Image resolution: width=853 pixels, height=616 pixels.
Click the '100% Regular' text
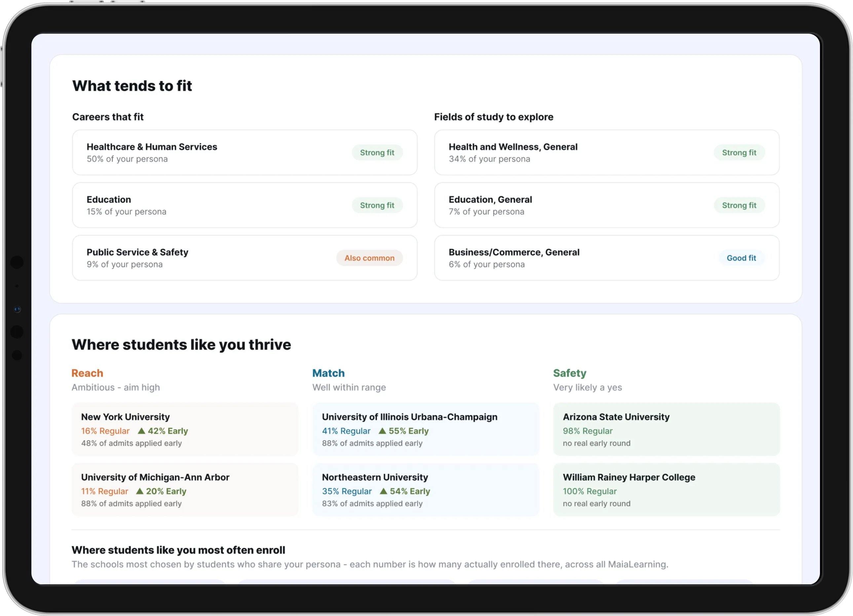click(590, 491)
